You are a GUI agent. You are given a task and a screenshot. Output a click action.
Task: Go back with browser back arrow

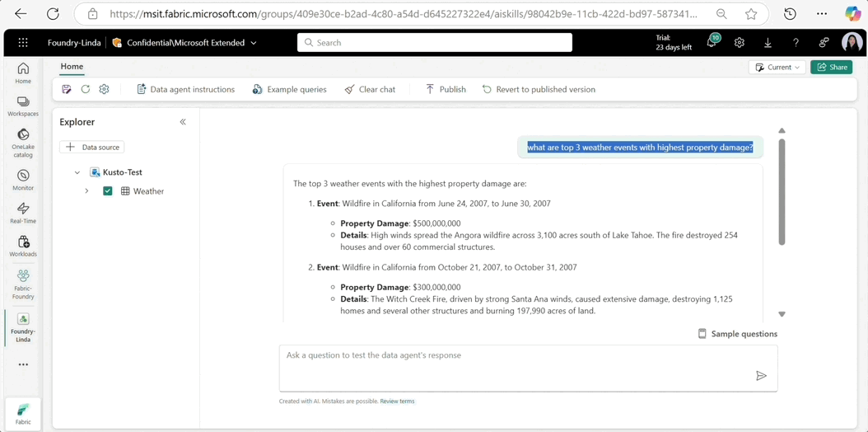tap(21, 14)
